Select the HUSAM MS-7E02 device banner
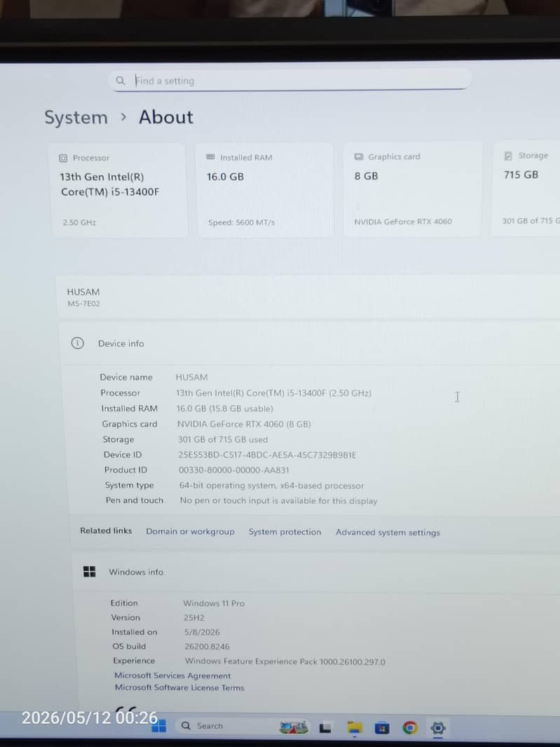The height and width of the screenshot is (747, 560). pos(309,297)
